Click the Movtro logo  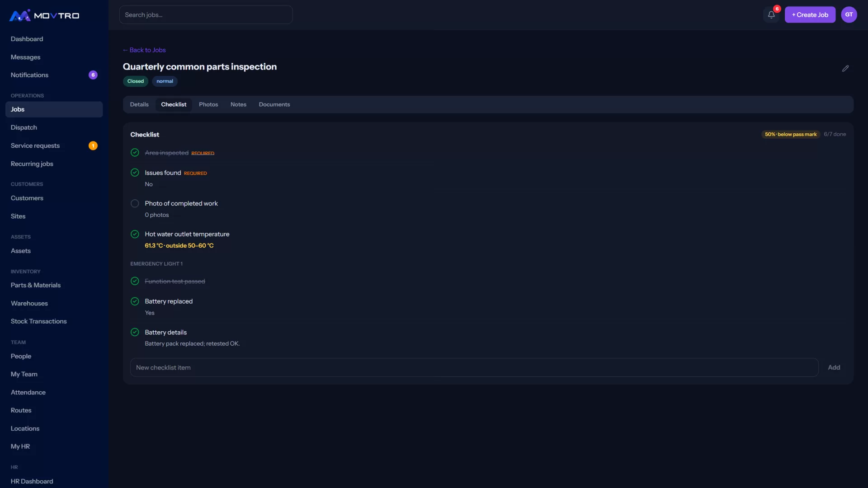pyautogui.click(x=44, y=15)
